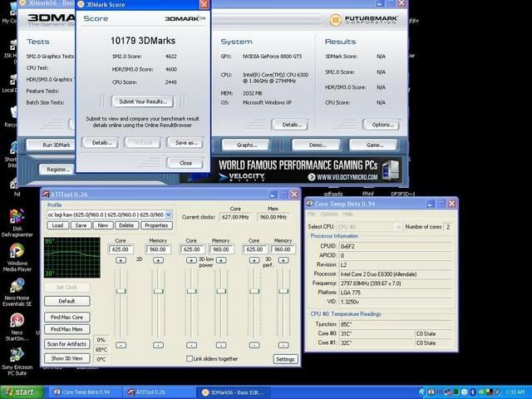Expand the ATITool profile dropdown
The height and width of the screenshot is (399, 532).
click(170, 214)
